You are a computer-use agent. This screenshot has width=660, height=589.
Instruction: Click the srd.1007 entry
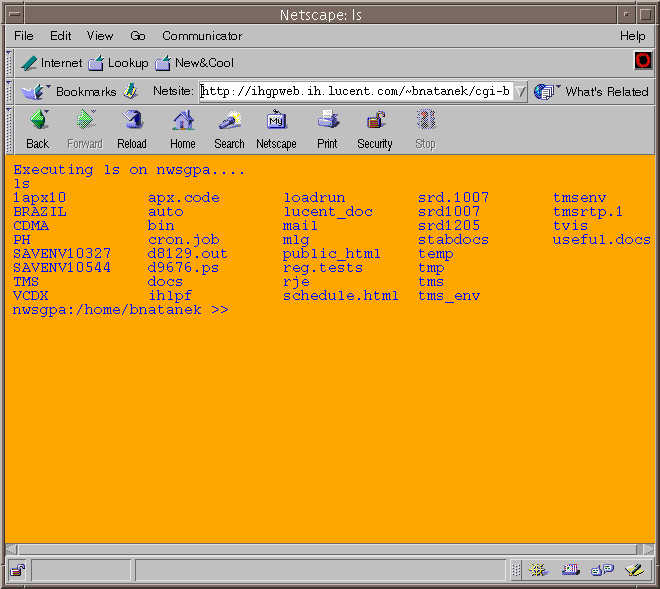pos(453,197)
